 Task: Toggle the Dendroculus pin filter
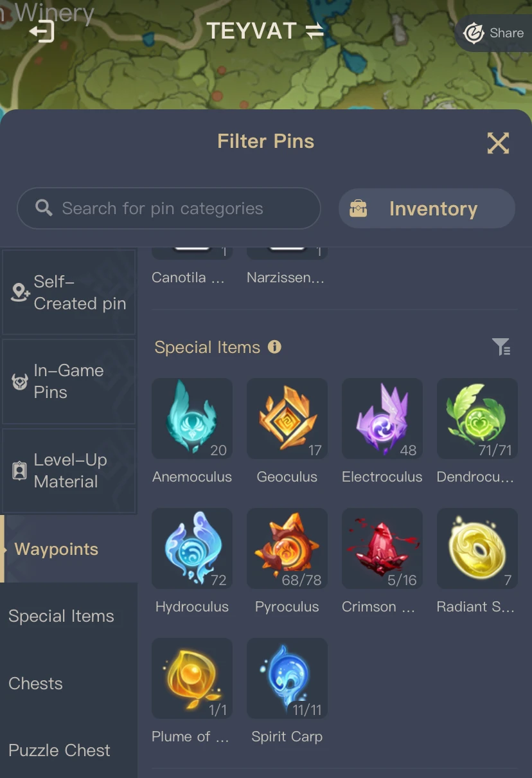coord(477,419)
